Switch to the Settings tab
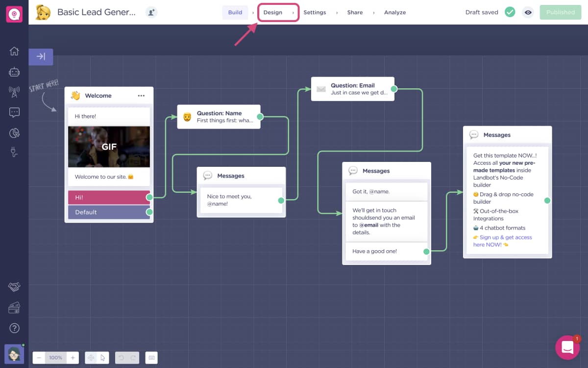Image resolution: width=588 pixels, height=368 pixels. pos(315,12)
